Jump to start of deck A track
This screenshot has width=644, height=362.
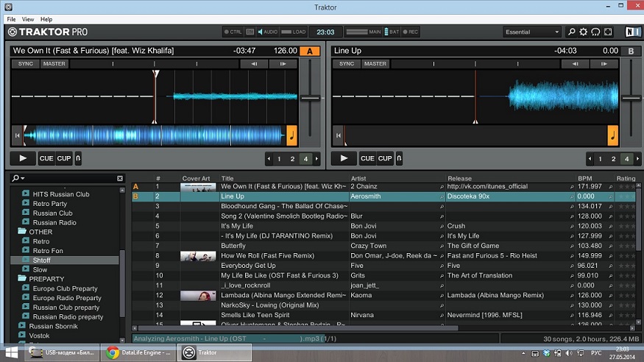[x=17, y=135]
